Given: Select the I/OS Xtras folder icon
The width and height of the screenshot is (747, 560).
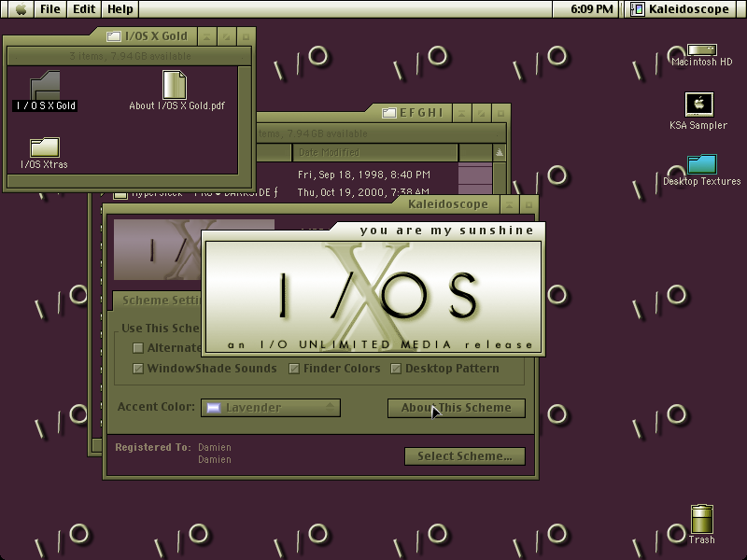Looking at the screenshot, I should [44, 147].
